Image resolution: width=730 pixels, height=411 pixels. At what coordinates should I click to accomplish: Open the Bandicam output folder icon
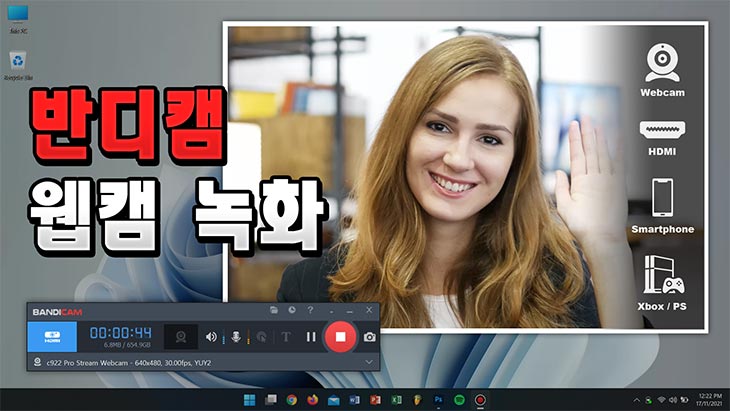pos(274,310)
